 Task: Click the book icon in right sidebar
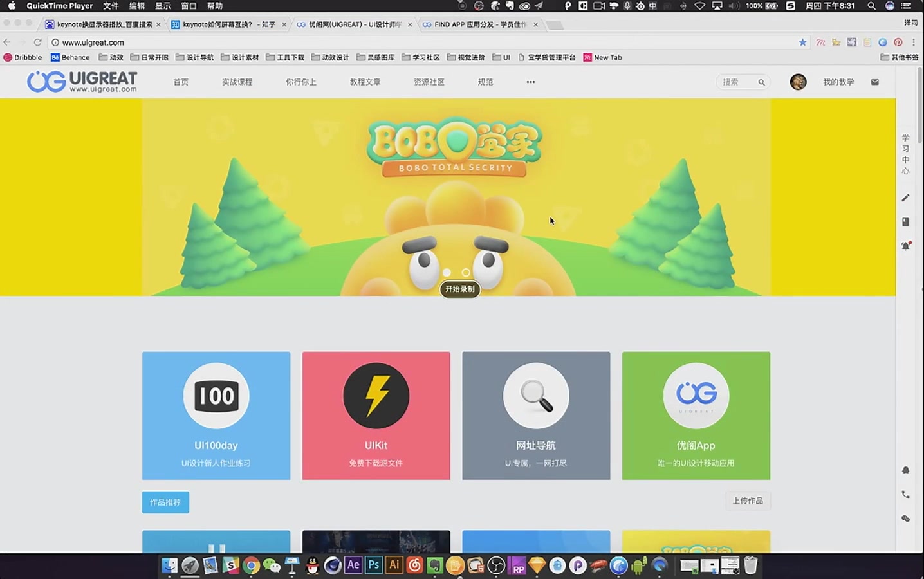point(905,222)
